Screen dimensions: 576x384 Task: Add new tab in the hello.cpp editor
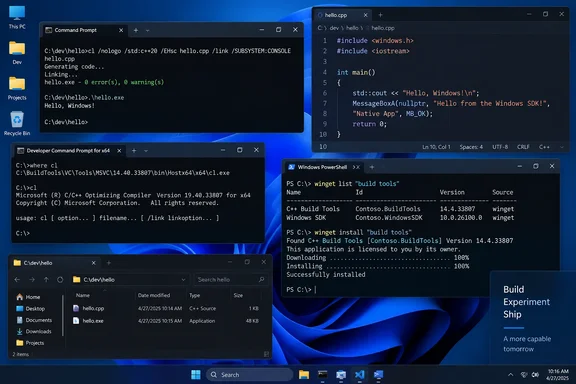pyautogui.click(x=381, y=15)
